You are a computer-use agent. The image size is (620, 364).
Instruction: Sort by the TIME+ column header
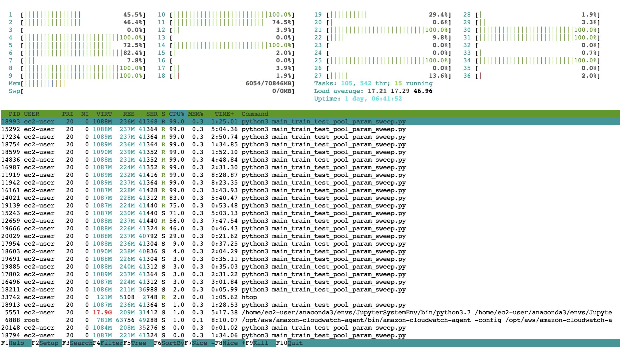click(x=224, y=114)
